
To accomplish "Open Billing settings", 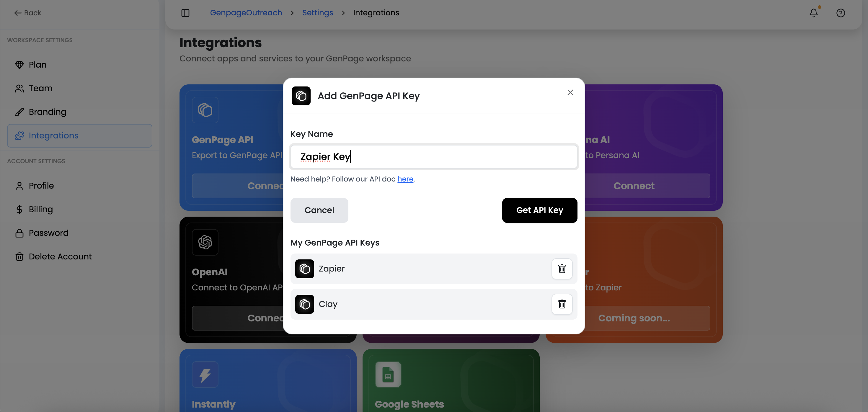I will tap(79, 209).
